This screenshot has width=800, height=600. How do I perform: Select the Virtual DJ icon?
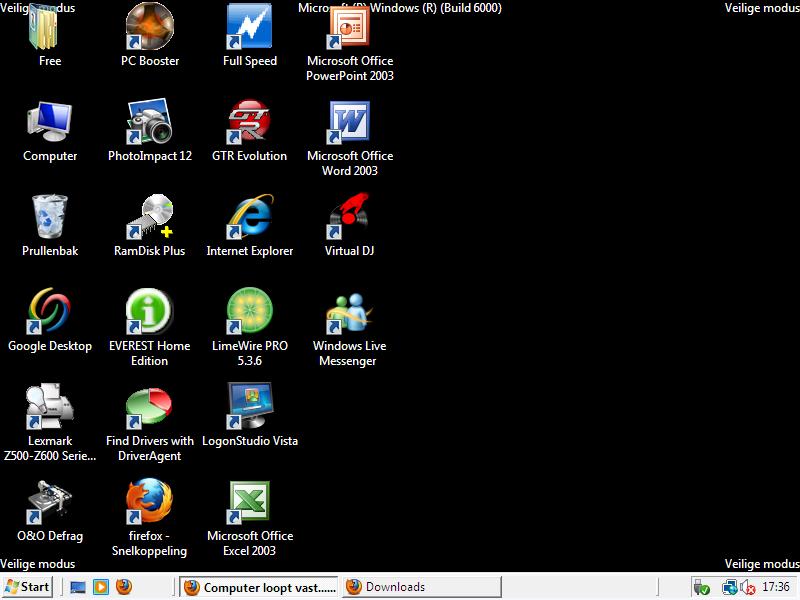click(x=349, y=217)
